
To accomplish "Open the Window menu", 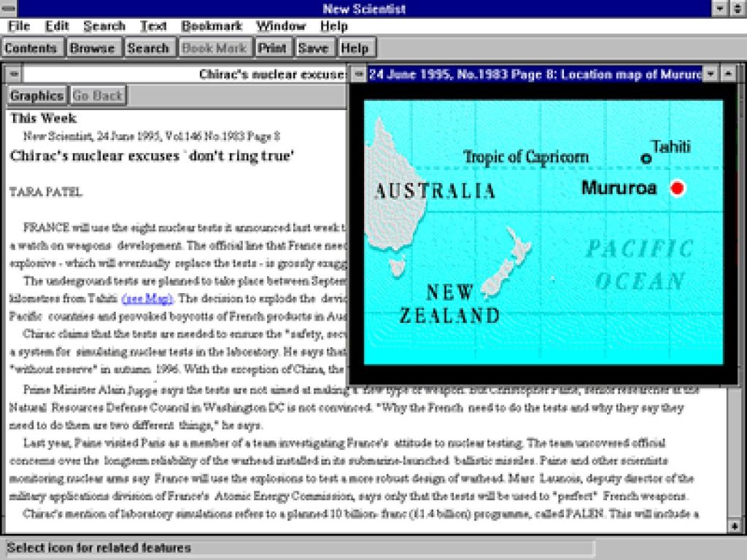I will pyautogui.click(x=280, y=26).
